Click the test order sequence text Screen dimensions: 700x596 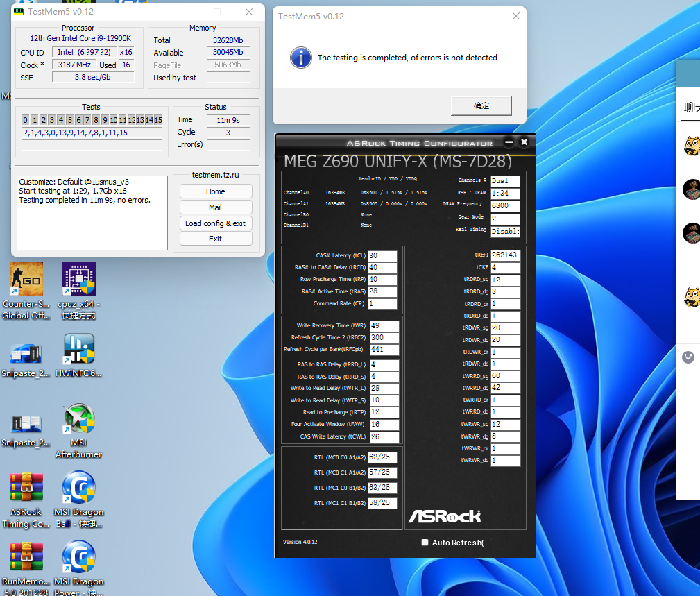(92, 133)
